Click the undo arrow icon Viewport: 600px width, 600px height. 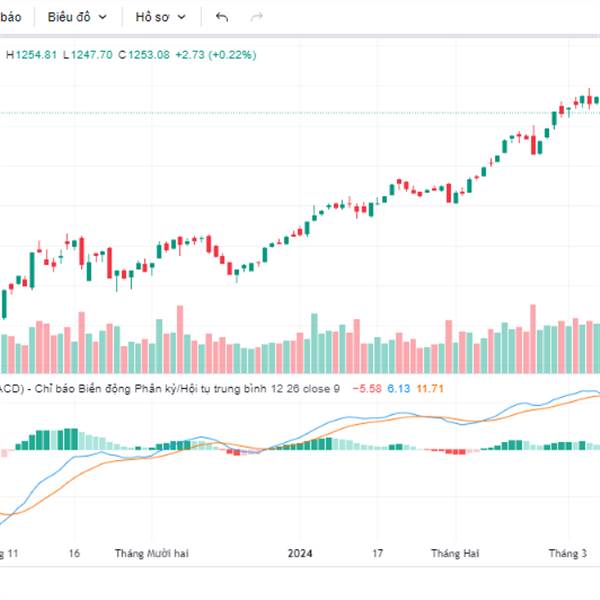[222, 17]
